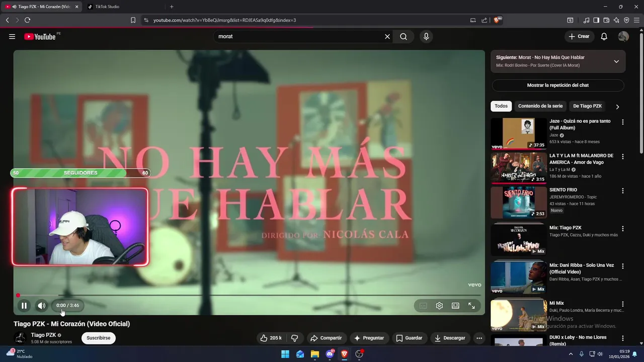Viewport: 644px width, 362px height.
Task: Open player settings gear
Action: tap(439, 306)
